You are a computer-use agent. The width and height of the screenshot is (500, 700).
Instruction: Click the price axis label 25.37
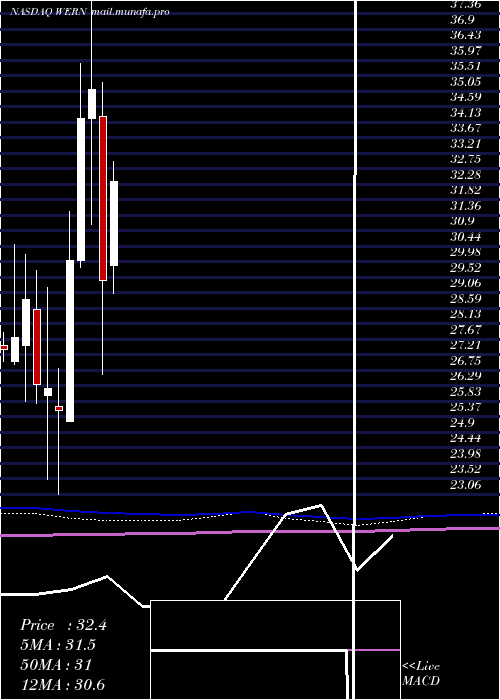[x=466, y=407]
